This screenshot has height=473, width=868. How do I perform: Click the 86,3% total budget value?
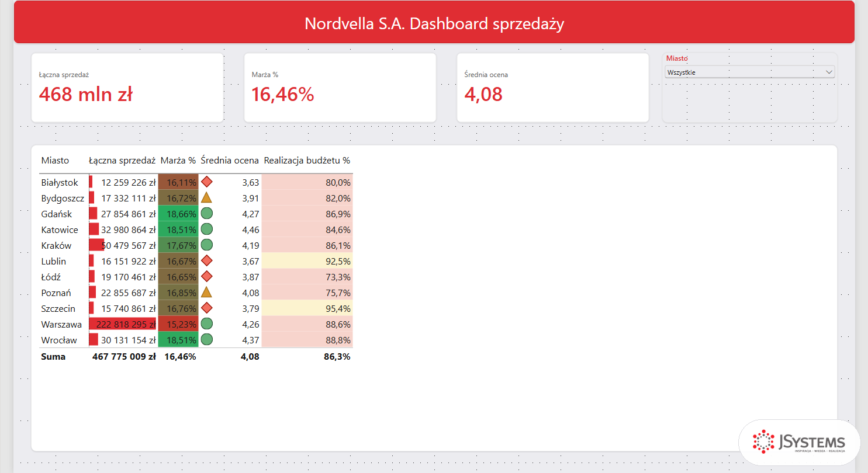(337, 356)
